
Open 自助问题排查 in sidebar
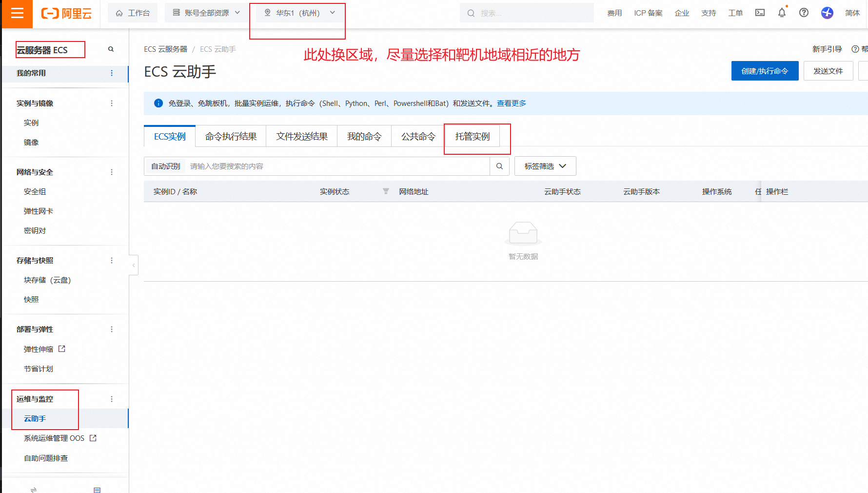pyautogui.click(x=46, y=458)
